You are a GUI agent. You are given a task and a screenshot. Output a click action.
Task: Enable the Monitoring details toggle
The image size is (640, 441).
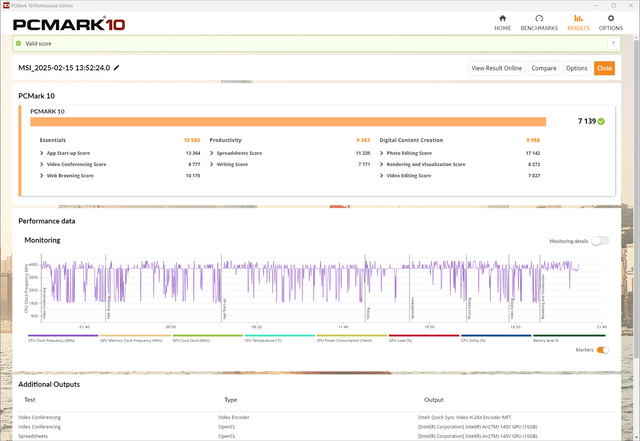point(600,241)
